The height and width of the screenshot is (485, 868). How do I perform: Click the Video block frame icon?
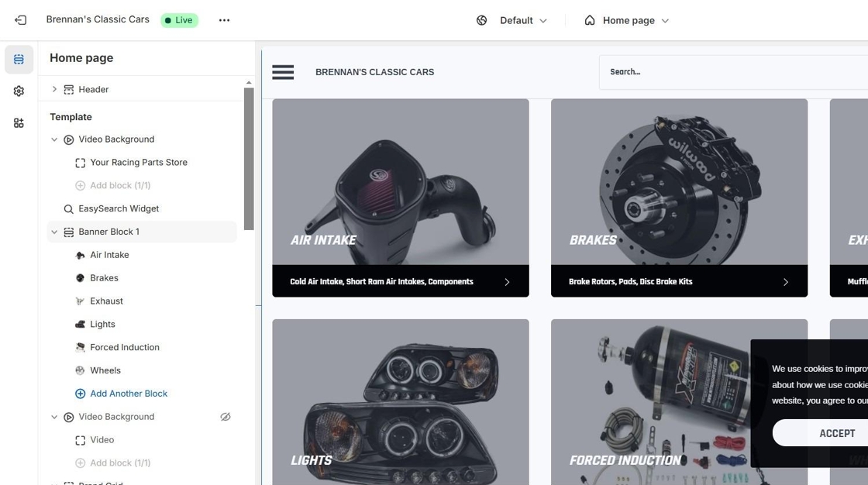(x=81, y=440)
